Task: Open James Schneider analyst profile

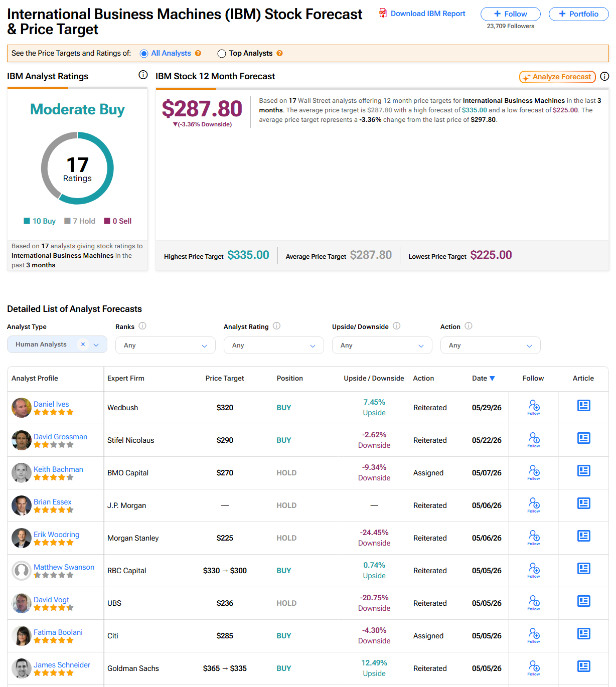Action: 62,665
